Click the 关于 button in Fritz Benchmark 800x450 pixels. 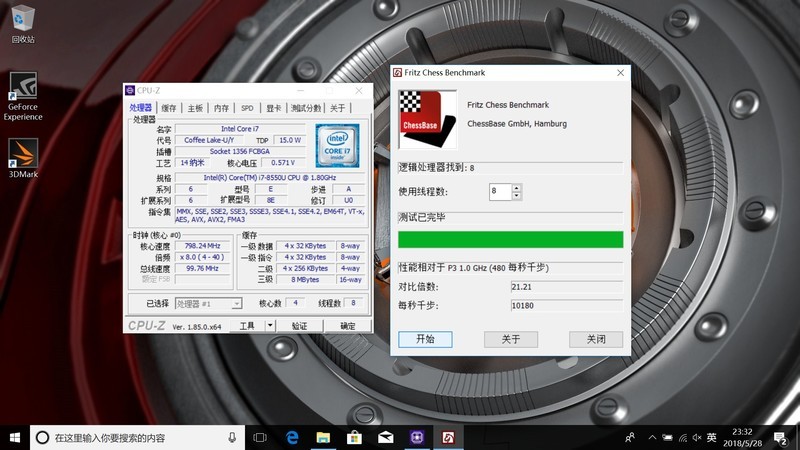pos(511,339)
